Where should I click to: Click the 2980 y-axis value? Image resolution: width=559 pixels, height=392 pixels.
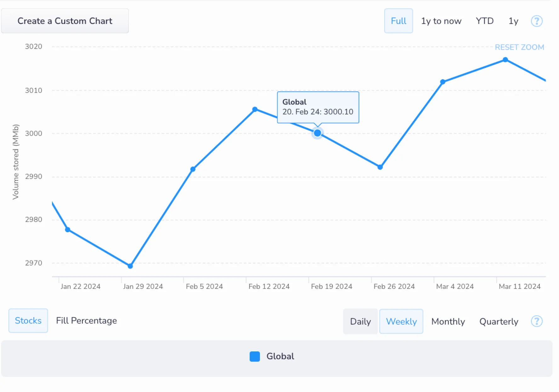[34, 220]
